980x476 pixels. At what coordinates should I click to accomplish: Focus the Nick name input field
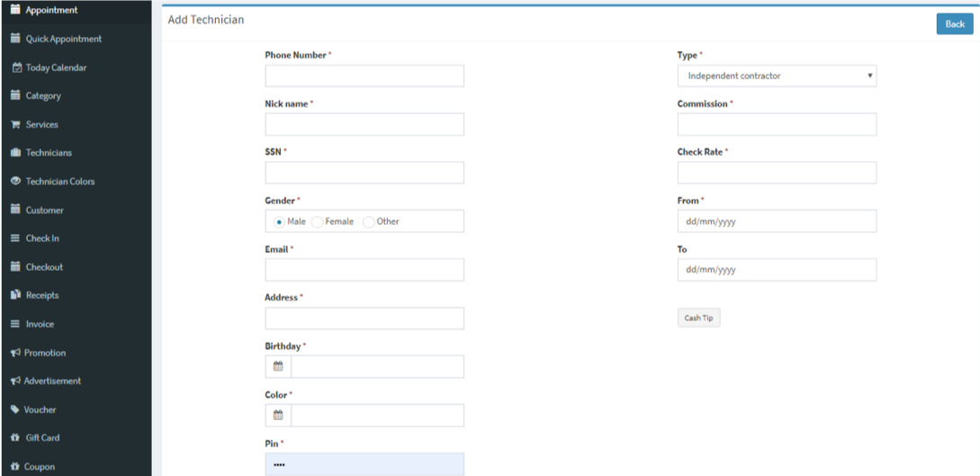[364, 124]
